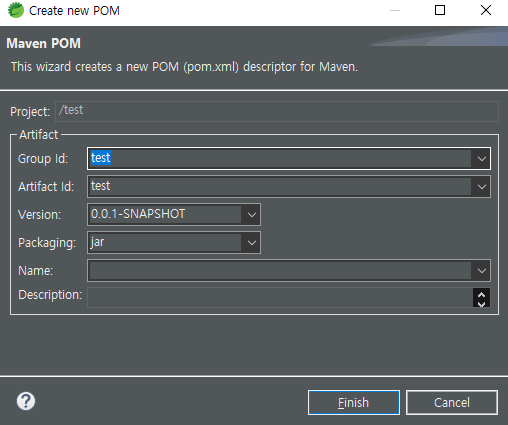Click the Finish button
Viewport: 508px width, 425px height.
[354, 403]
